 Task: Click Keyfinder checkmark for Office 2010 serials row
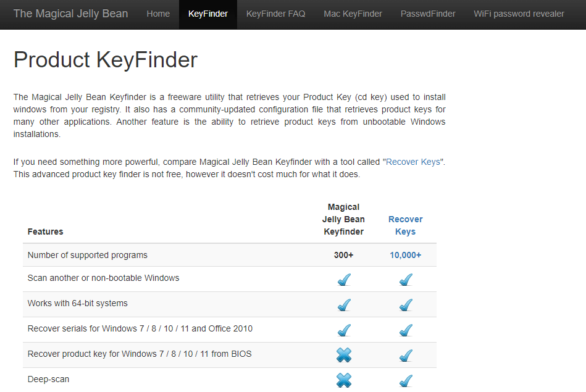coord(344,330)
